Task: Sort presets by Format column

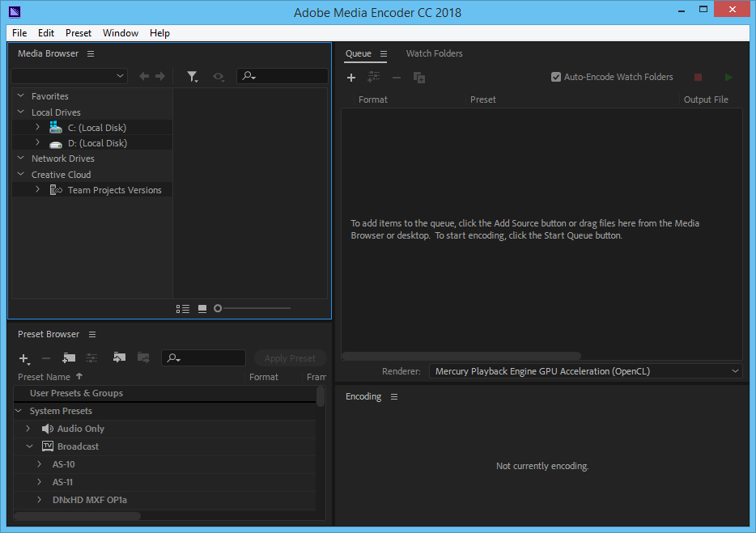Action: [x=264, y=377]
